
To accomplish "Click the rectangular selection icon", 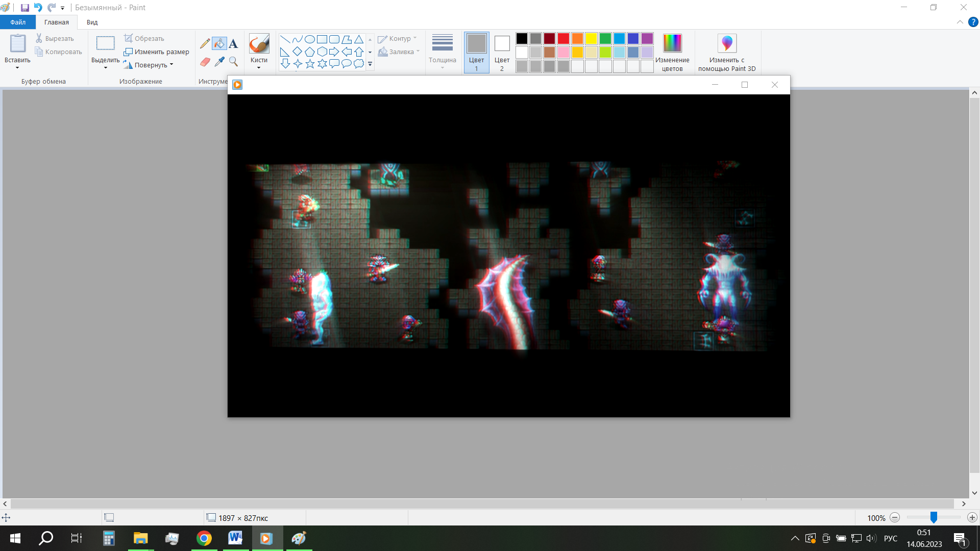I will [105, 43].
